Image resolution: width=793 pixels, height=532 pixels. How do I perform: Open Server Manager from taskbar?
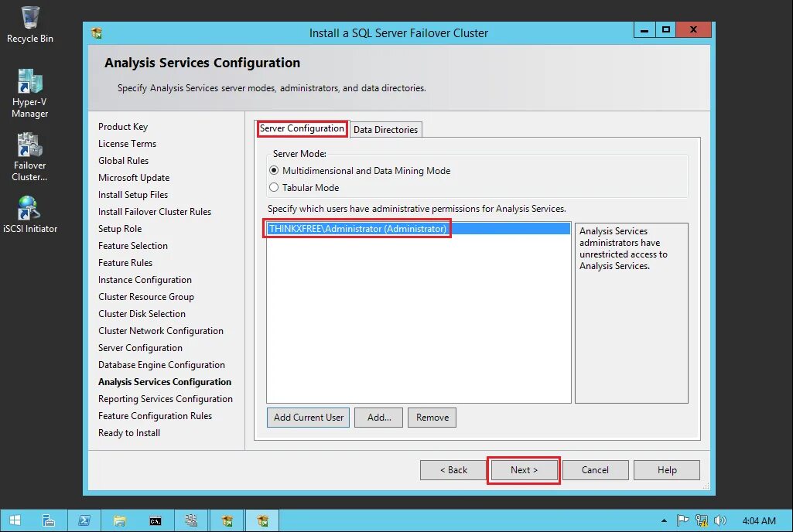click(49, 520)
